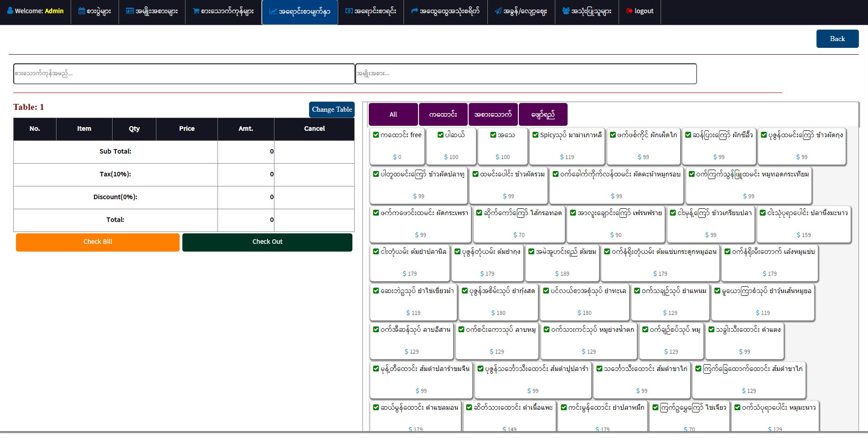Image resolution: width=868 pixels, height=438 pixels.
Task: Click the calendar icon for tables menu
Action: point(82,11)
